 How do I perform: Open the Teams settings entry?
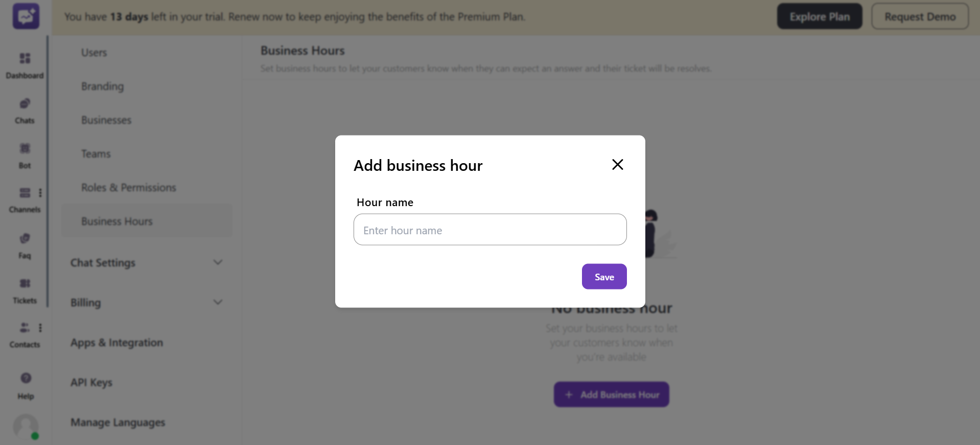pyautogui.click(x=96, y=153)
